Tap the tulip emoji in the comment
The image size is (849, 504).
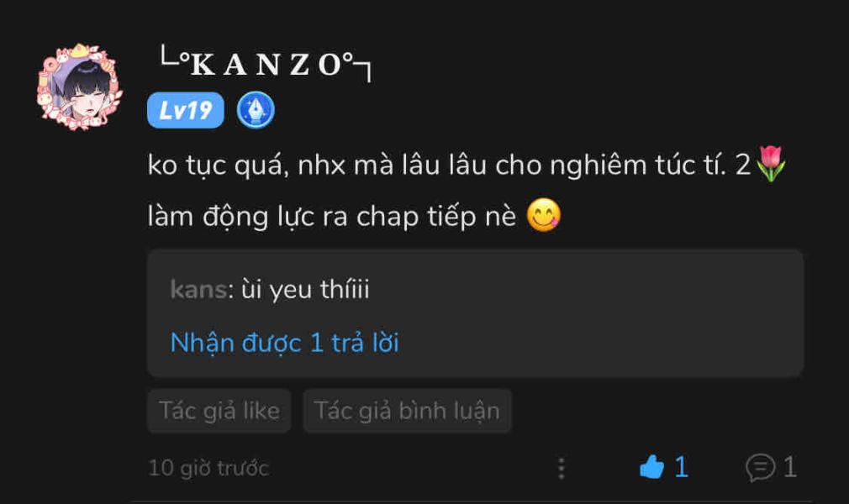[x=770, y=164]
